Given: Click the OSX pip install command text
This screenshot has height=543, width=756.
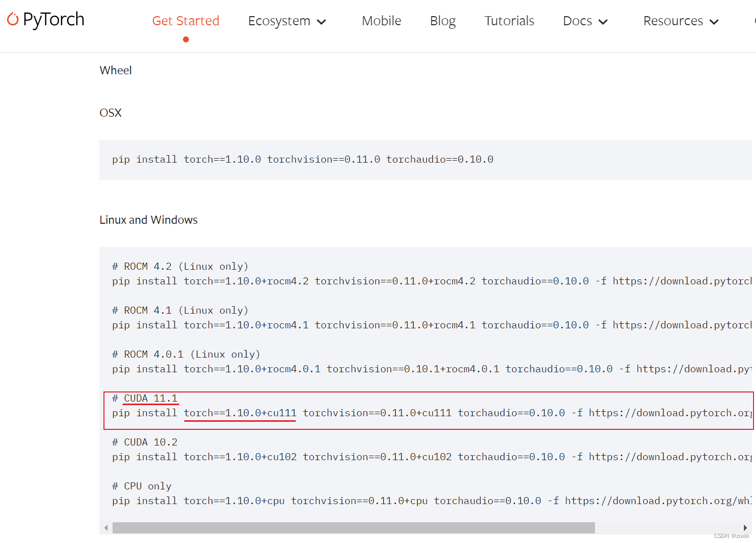Looking at the screenshot, I should click(303, 159).
